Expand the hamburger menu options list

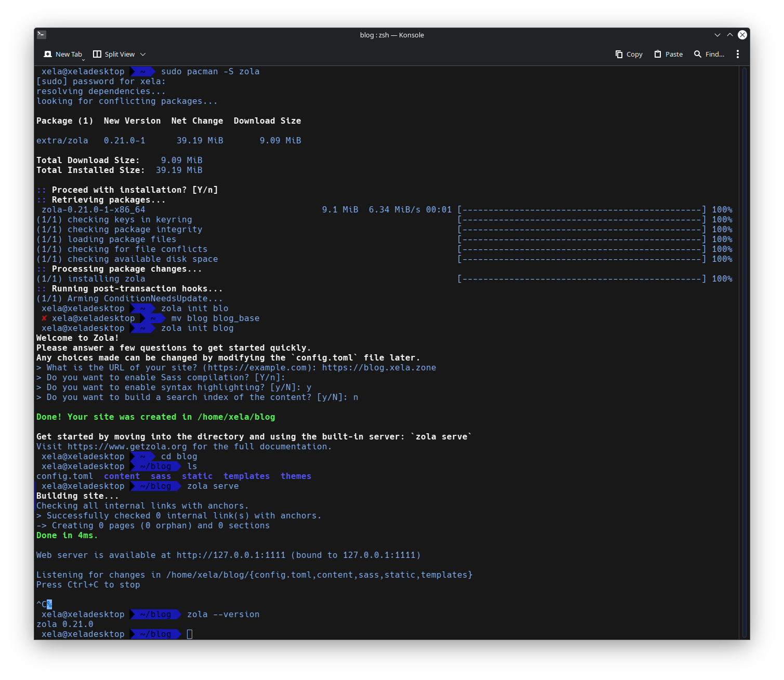click(x=737, y=54)
